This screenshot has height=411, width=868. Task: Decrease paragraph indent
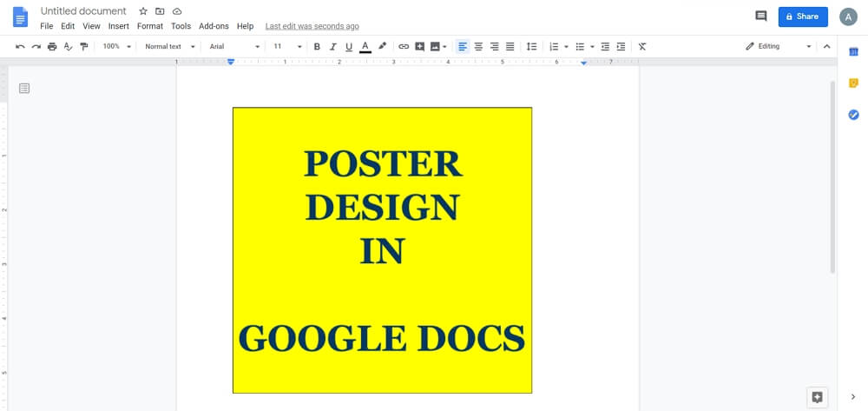coord(605,47)
